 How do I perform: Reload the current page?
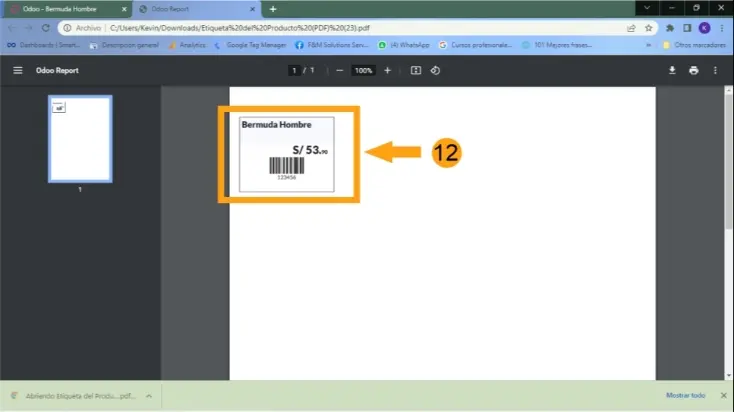(46, 28)
